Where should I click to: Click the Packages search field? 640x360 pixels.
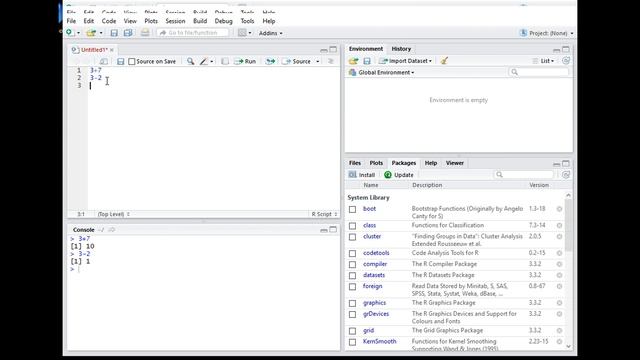pos(524,175)
